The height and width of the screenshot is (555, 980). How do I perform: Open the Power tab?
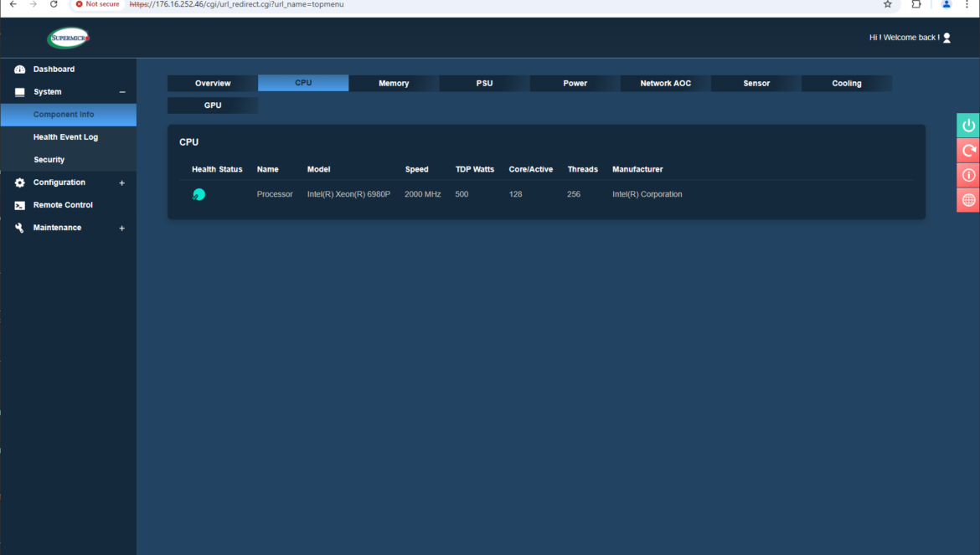[575, 83]
